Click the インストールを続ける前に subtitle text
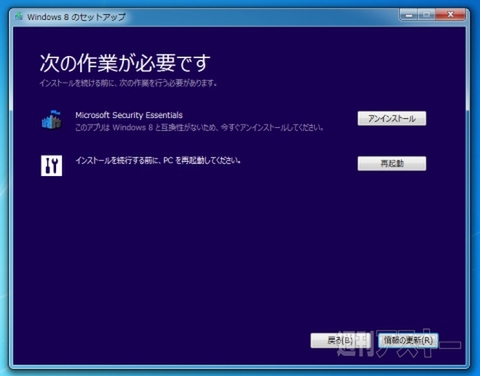Image resolution: width=480 pixels, height=376 pixels. pyautogui.click(x=128, y=83)
